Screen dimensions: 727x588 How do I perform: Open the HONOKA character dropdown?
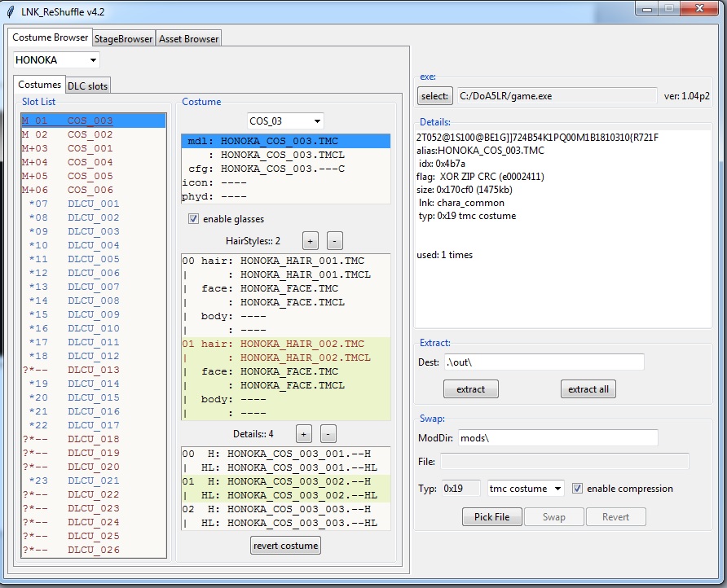pyautogui.click(x=56, y=59)
